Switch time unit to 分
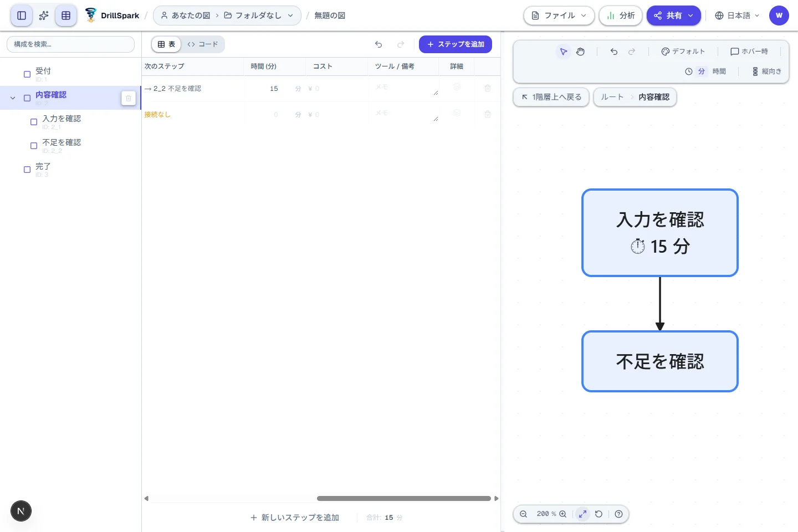Viewport: 798px width, 532px height. coord(702,71)
